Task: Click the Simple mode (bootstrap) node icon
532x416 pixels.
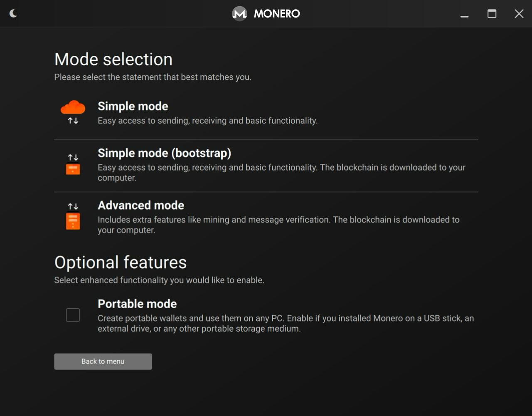Action: pyautogui.click(x=73, y=164)
